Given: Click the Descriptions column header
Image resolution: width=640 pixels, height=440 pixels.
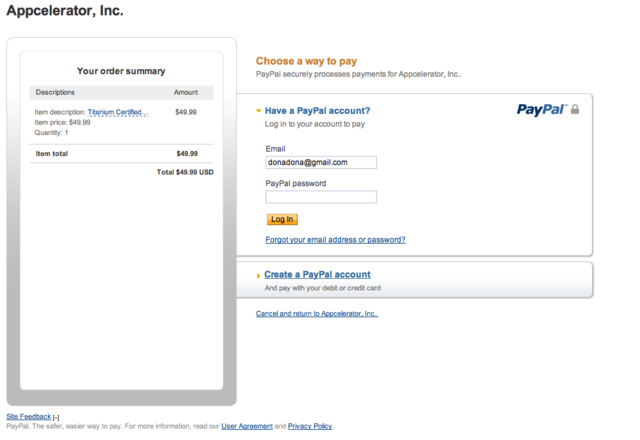Looking at the screenshot, I should coord(55,92).
